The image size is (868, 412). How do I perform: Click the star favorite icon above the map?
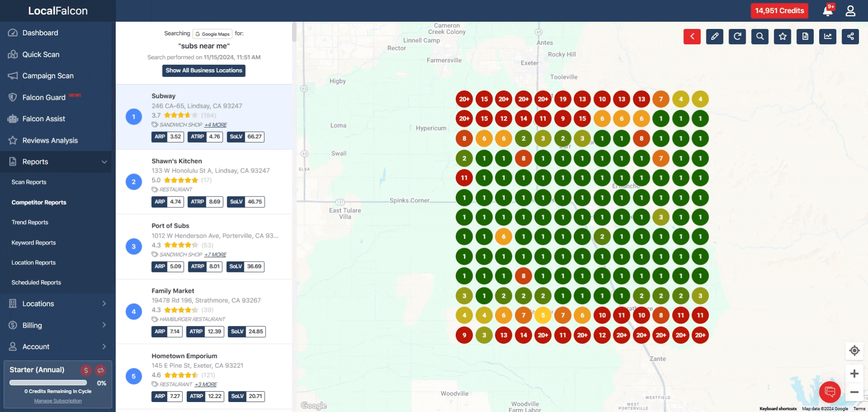tap(782, 37)
